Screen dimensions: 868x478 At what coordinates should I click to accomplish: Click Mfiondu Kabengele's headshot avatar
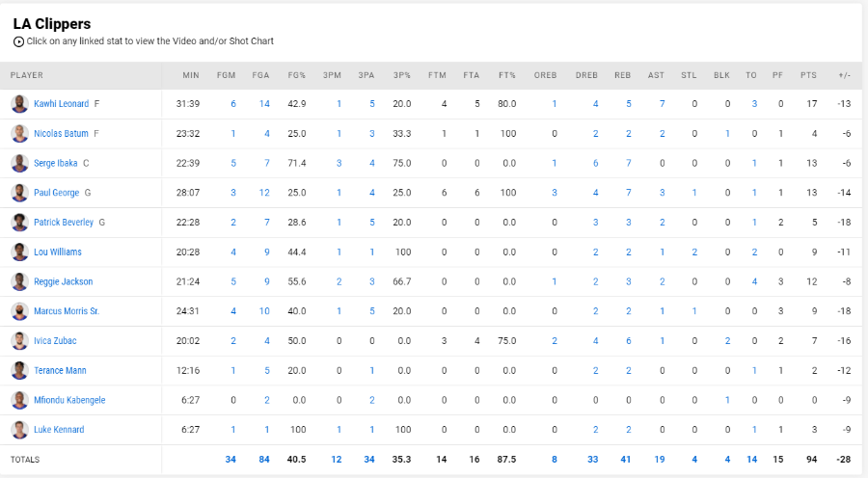(x=19, y=400)
